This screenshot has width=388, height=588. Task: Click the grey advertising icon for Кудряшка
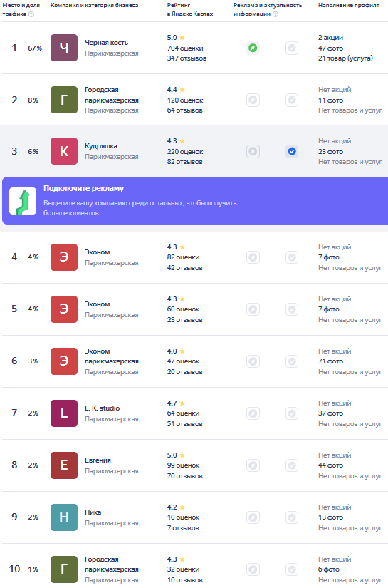click(x=253, y=152)
